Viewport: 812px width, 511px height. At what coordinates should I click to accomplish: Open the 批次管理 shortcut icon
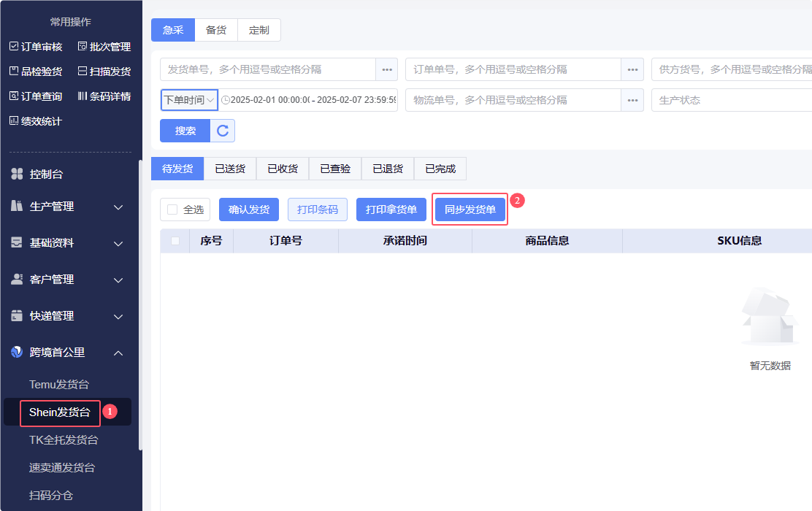pyautogui.click(x=83, y=47)
